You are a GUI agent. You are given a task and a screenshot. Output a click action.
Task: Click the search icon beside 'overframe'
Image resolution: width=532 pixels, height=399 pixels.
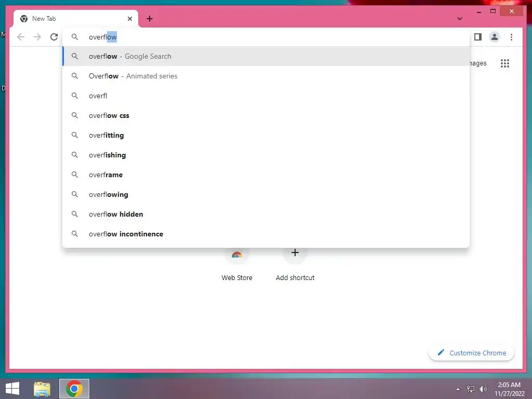click(75, 175)
